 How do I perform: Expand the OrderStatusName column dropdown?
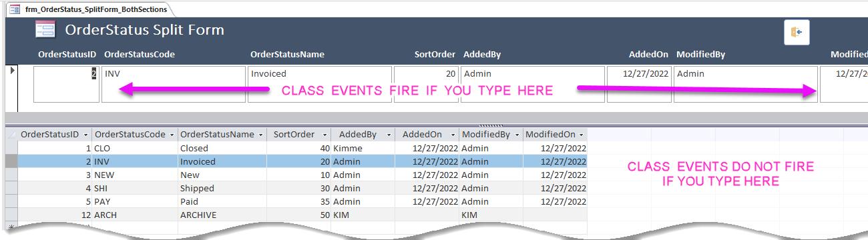click(x=260, y=135)
